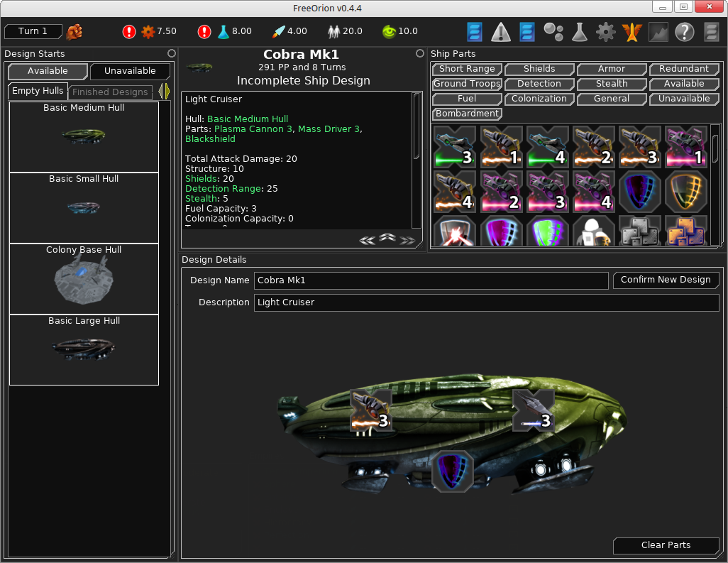Toggle Available in Design Starts panel
The image size is (728, 563).
coord(48,71)
